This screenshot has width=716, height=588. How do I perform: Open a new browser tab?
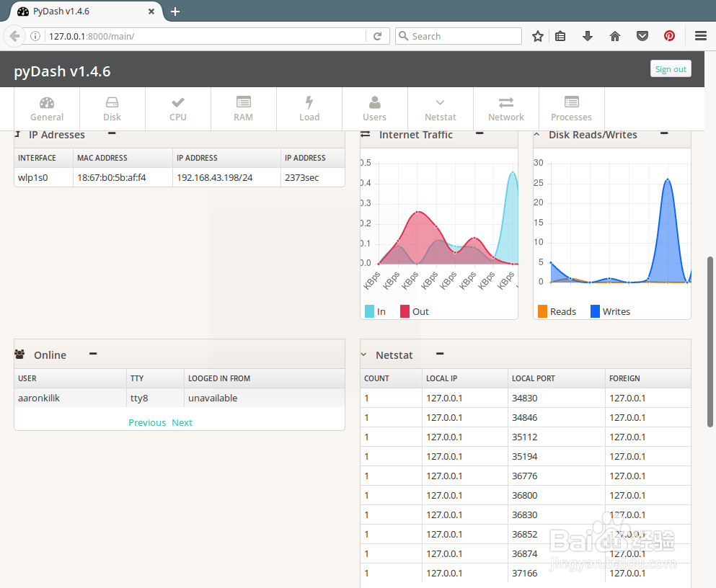(175, 12)
